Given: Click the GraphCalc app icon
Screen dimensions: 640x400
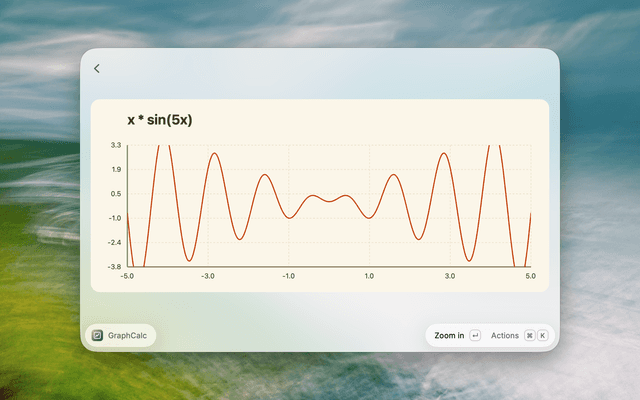Looking at the screenshot, I should pos(97,336).
